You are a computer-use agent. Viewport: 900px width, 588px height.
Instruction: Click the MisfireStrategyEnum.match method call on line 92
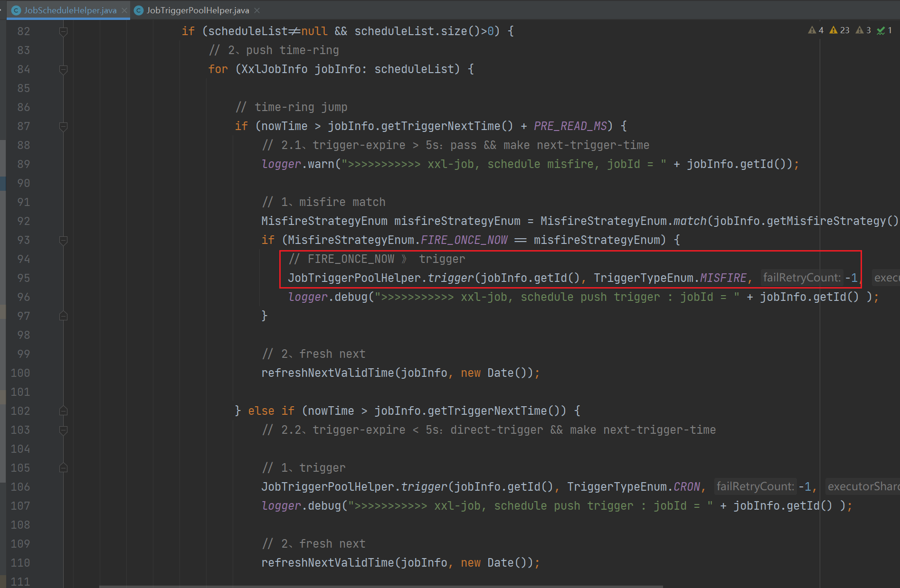coord(690,221)
